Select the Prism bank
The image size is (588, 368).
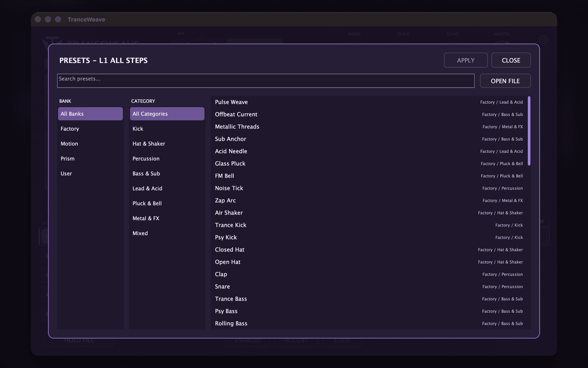90,159
